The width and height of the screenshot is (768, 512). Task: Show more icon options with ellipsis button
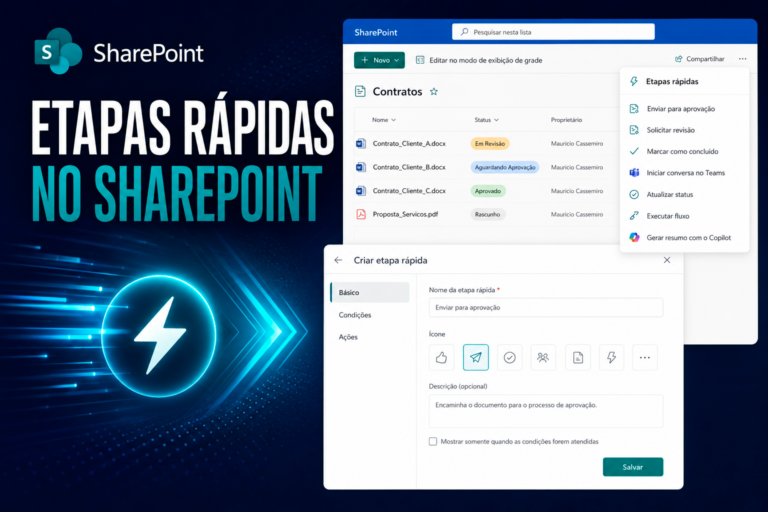tap(645, 358)
